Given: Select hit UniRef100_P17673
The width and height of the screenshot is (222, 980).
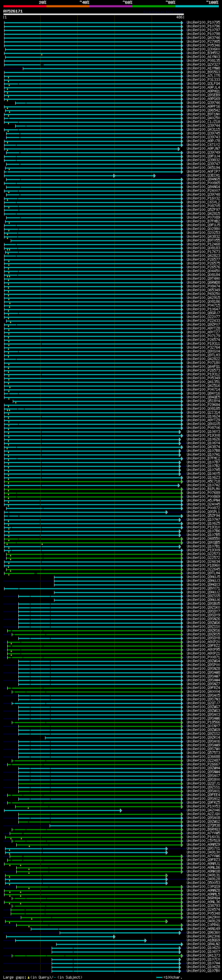Looking at the screenshot, I should click(203, 252).
